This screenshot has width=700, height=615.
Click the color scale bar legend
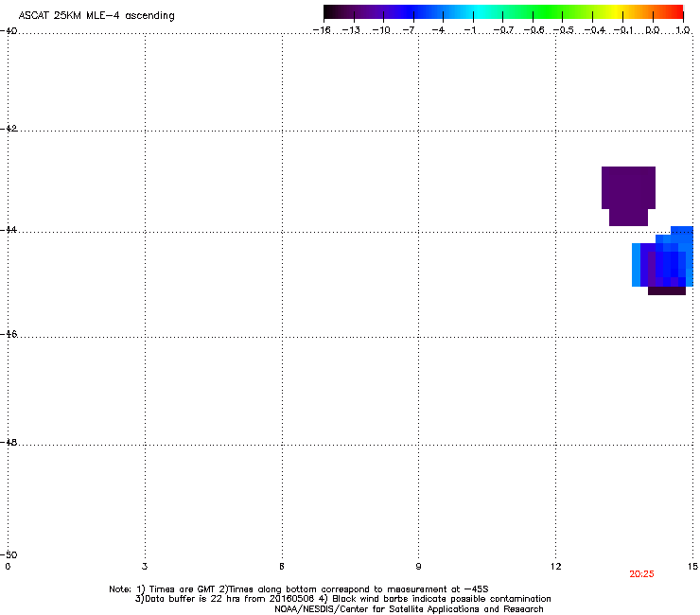coord(503,12)
